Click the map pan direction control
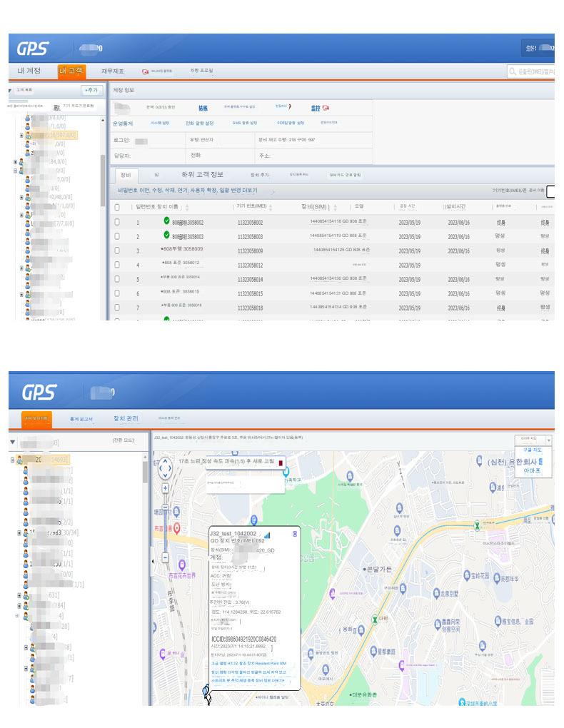564x728 pixels. point(165,468)
